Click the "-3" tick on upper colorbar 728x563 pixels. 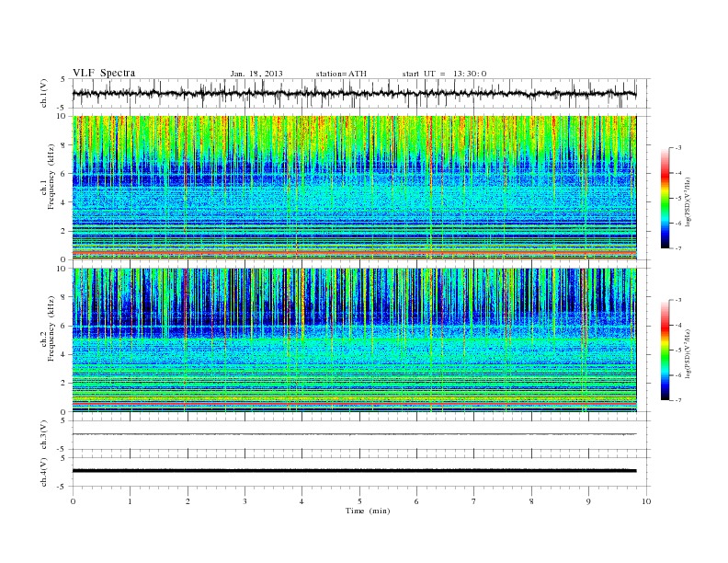point(678,148)
